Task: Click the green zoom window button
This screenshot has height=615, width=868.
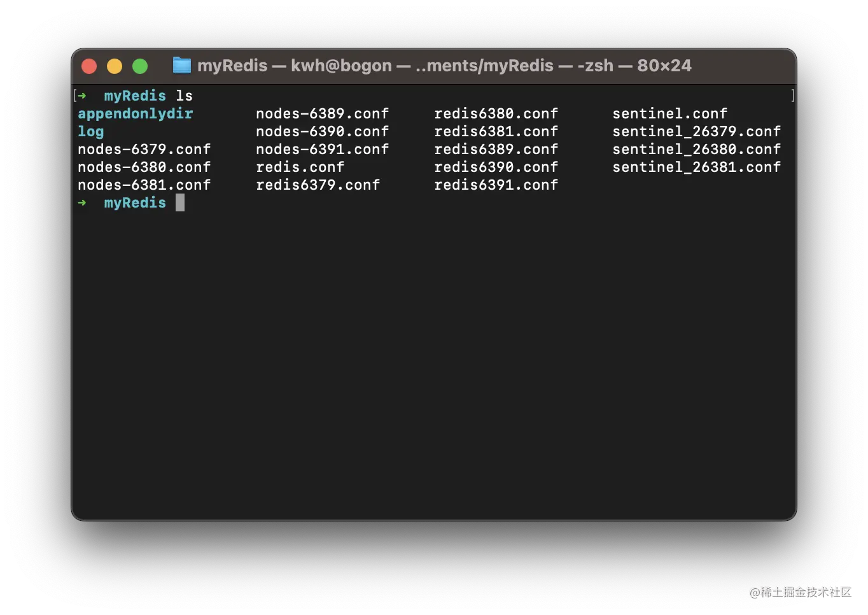Action: 140,66
